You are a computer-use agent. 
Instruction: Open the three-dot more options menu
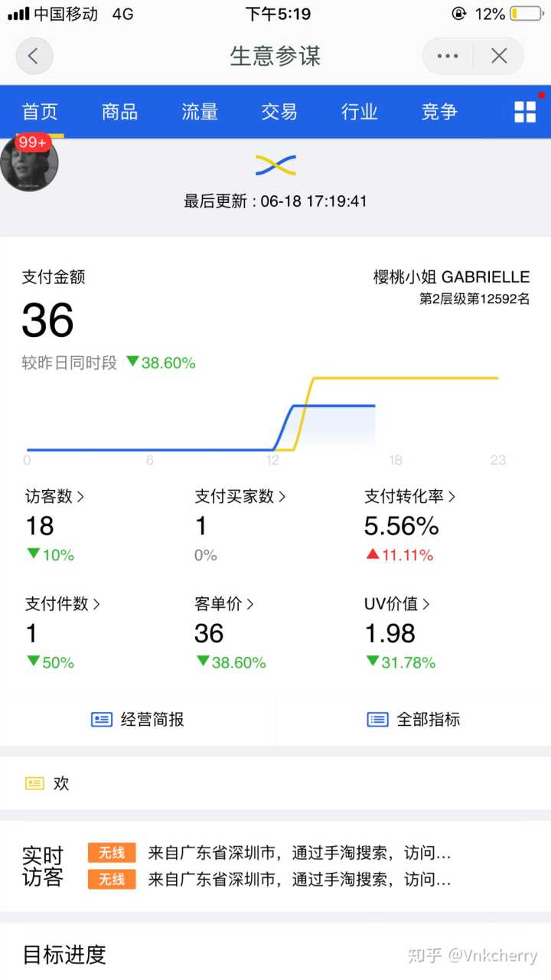448,56
